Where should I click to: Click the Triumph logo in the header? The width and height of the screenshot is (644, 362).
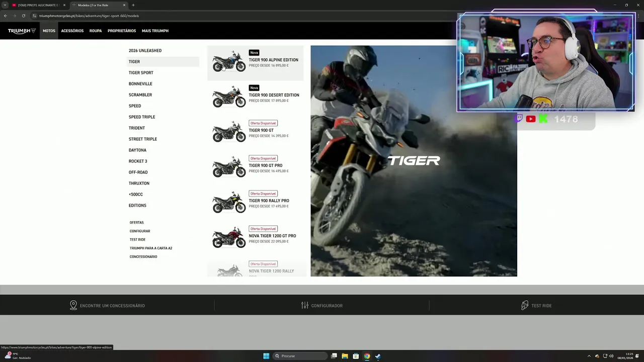[22, 31]
